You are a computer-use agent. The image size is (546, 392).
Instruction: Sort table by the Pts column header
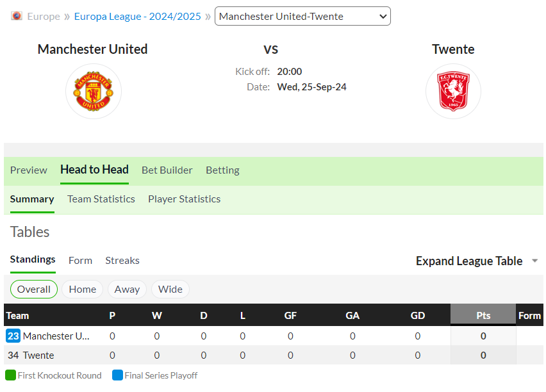click(483, 315)
